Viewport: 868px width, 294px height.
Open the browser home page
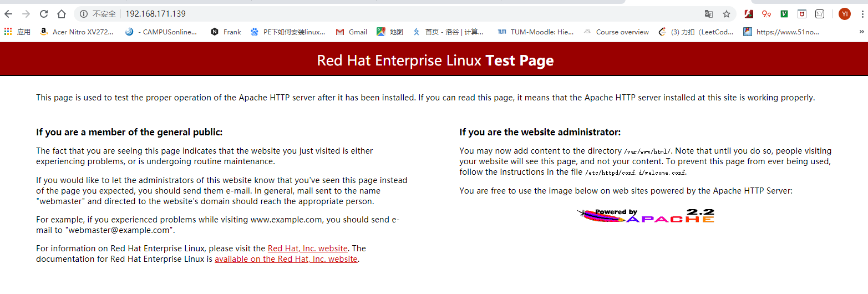click(x=62, y=14)
